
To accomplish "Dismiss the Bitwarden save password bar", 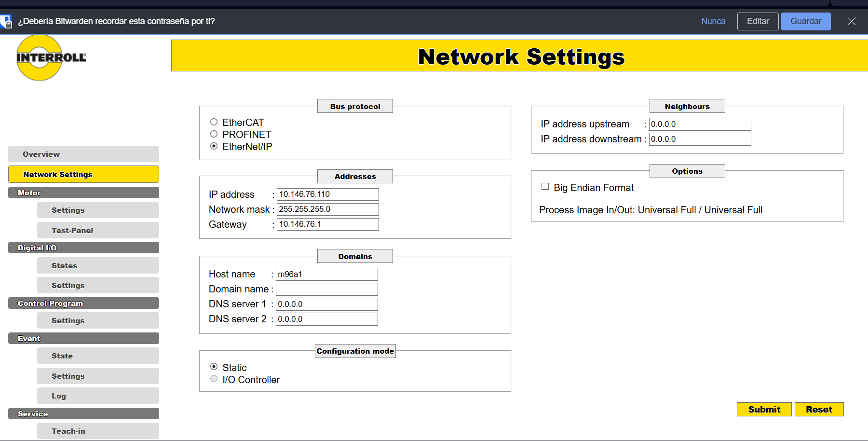I will coord(852,21).
